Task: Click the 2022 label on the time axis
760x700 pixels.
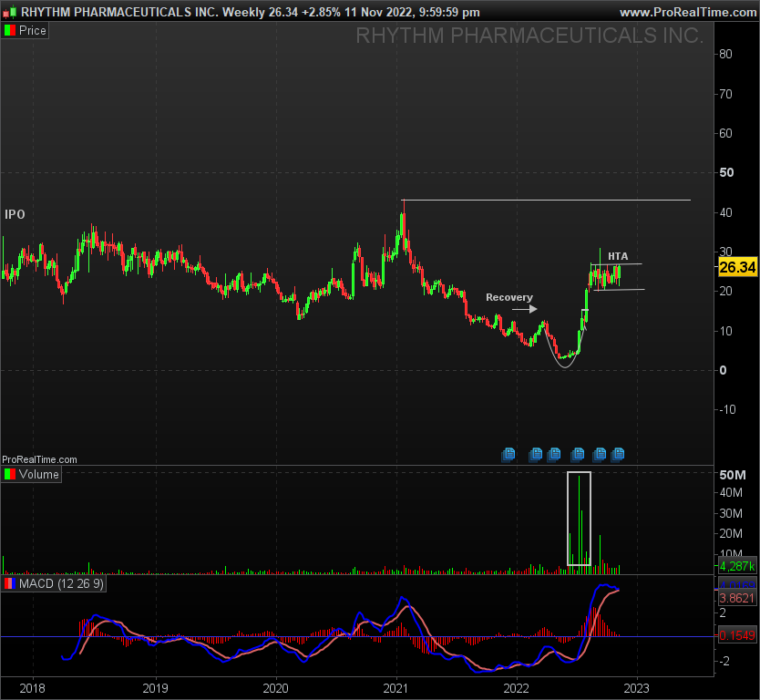Action: point(516,688)
